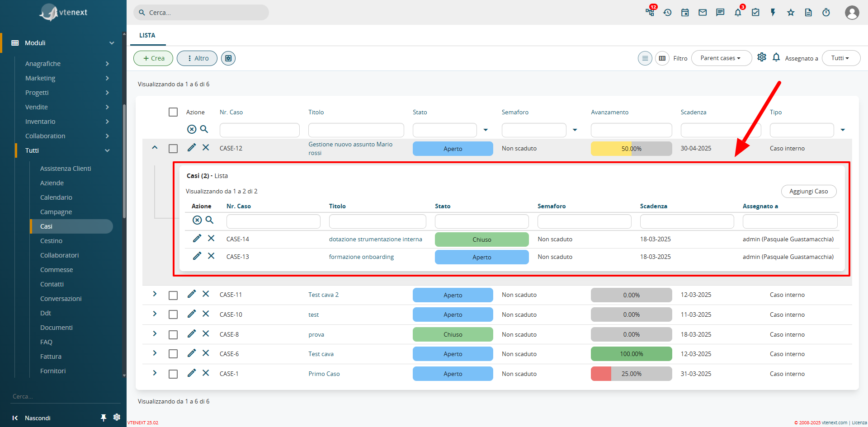
Task: Open the Parent cases filter dropdown
Action: coord(721,58)
